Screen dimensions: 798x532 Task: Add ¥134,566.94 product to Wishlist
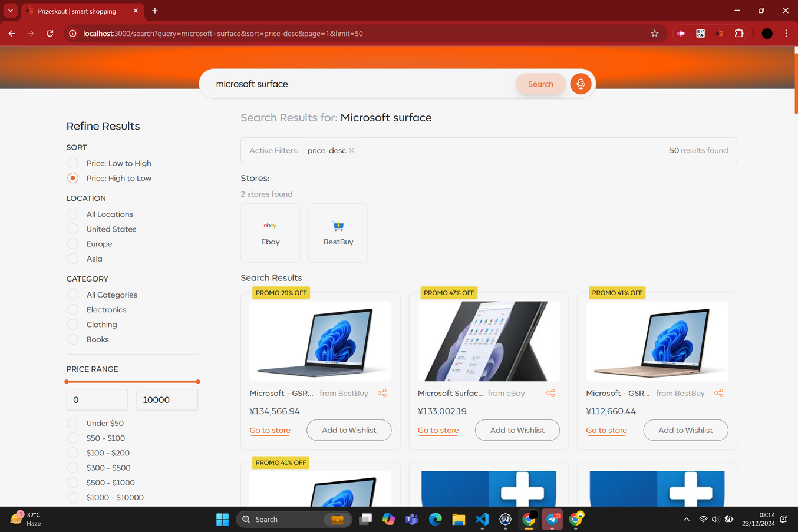tap(349, 430)
